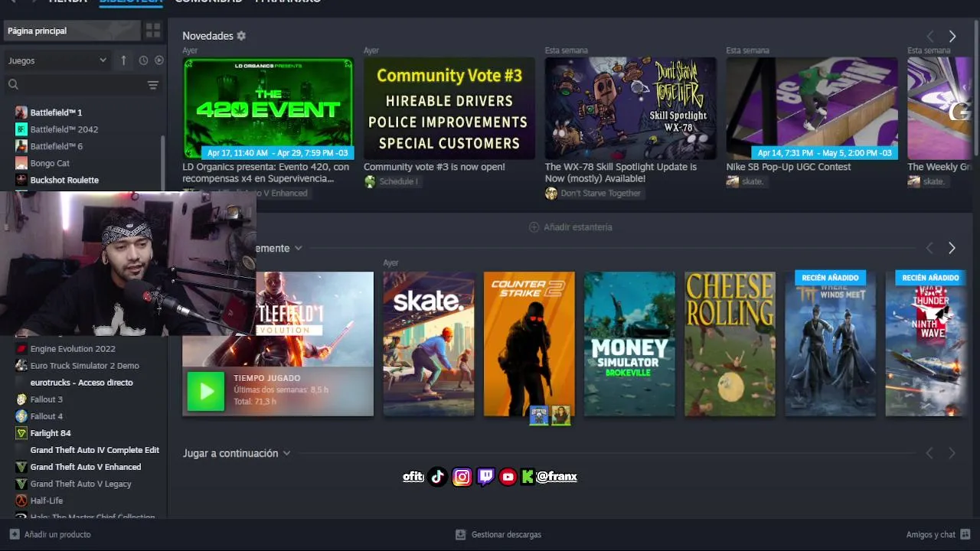Select eurotrucks - Acceso directo entry
Screen dimensions: 980x551
(83, 383)
